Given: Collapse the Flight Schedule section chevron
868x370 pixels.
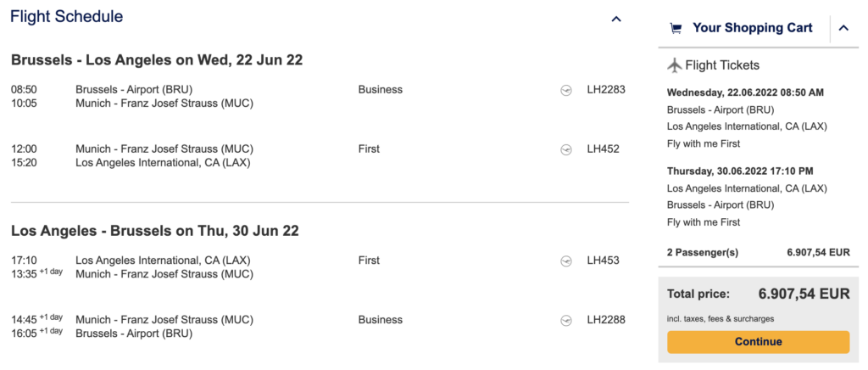Looking at the screenshot, I should click(x=616, y=19).
